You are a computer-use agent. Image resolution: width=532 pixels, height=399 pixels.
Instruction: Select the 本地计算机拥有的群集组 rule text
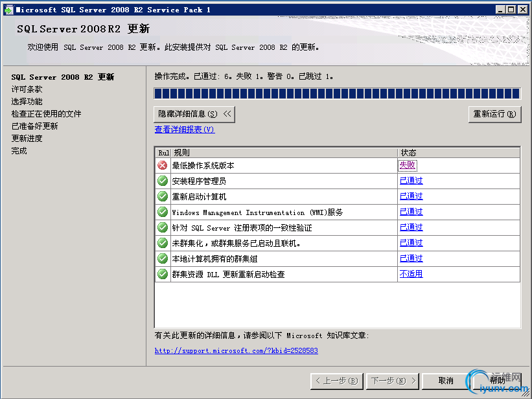click(214, 259)
